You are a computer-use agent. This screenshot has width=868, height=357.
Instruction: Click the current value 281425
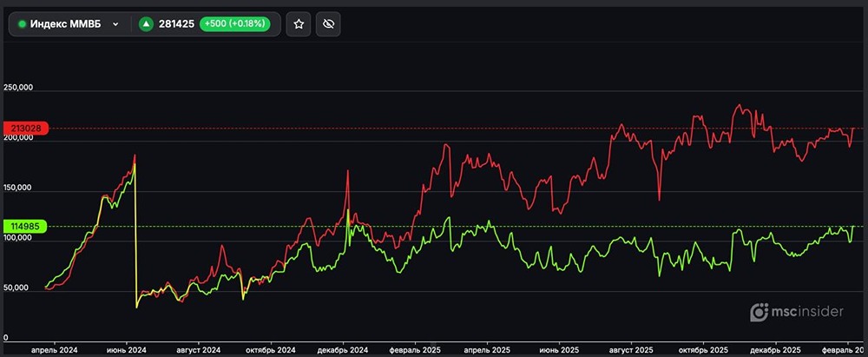coord(176,24)
